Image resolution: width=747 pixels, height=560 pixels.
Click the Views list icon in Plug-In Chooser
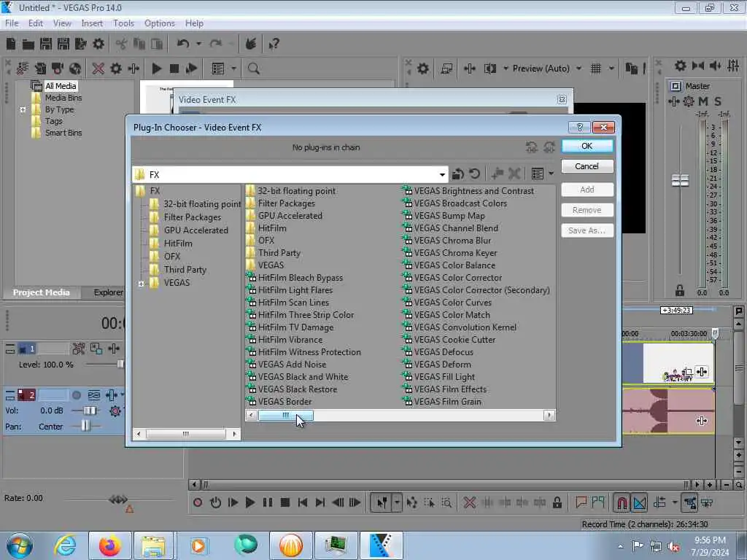point(538,174)
